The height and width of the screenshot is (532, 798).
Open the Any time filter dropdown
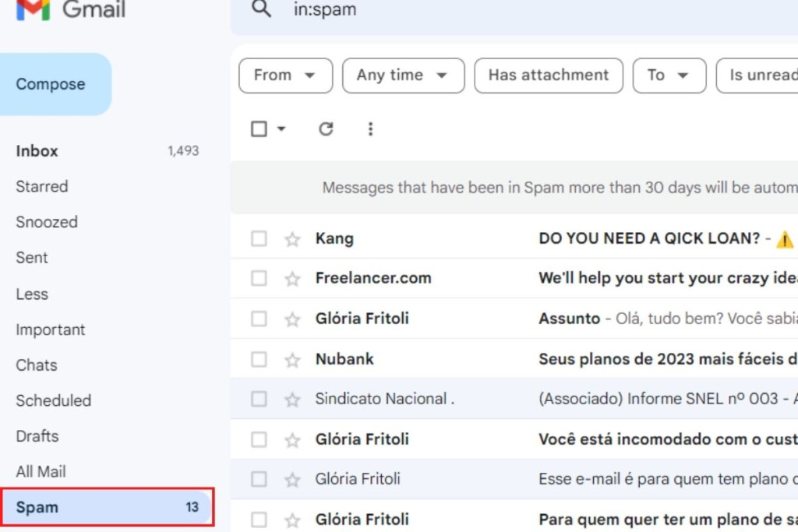tap(403, 76)
